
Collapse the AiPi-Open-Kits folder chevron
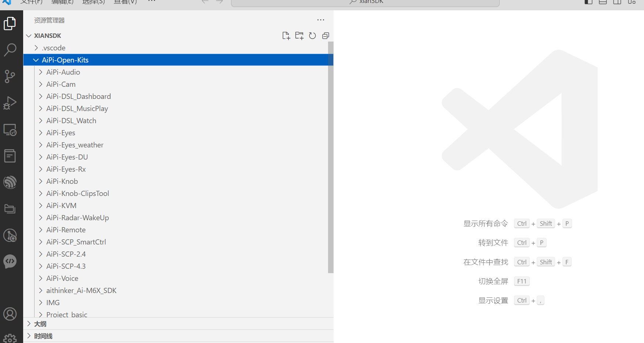pyautogui.click(x=36, y=60)
